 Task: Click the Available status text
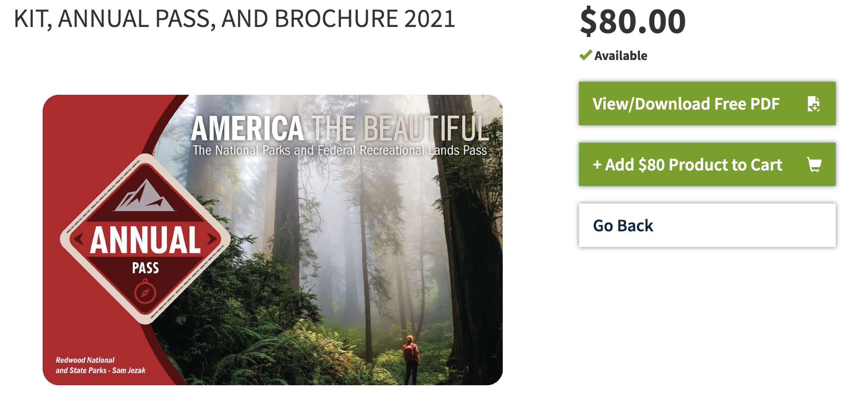pos(621,56)
